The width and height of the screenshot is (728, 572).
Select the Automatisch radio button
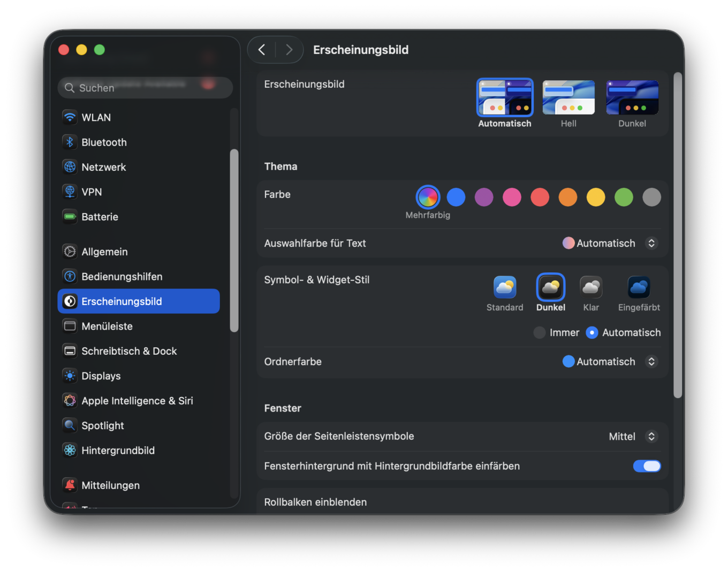coord(591,332)
